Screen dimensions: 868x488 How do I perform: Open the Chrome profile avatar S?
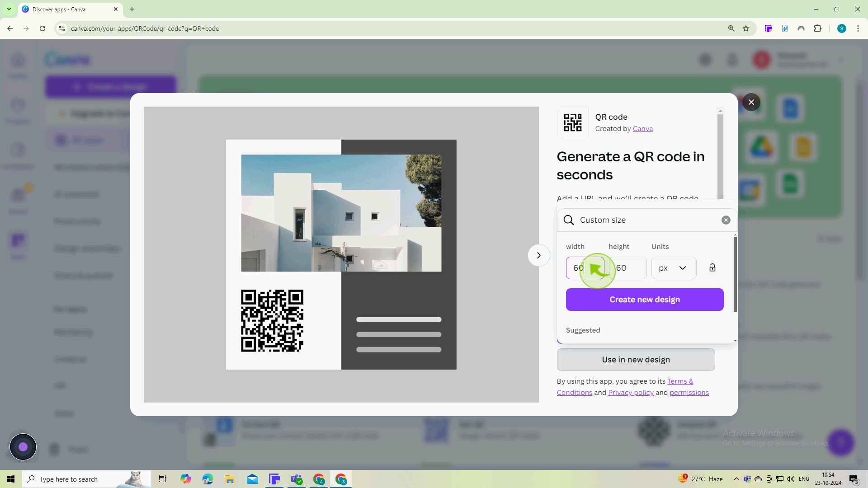pos(841,28)
